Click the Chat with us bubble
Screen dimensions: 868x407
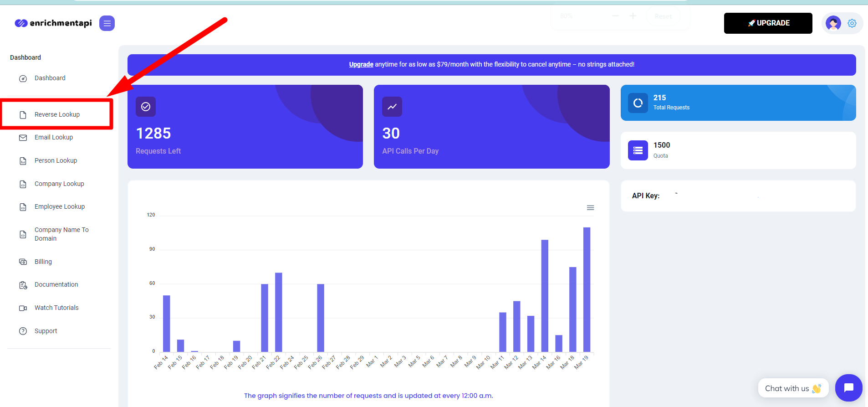click(x=792, y=388)
